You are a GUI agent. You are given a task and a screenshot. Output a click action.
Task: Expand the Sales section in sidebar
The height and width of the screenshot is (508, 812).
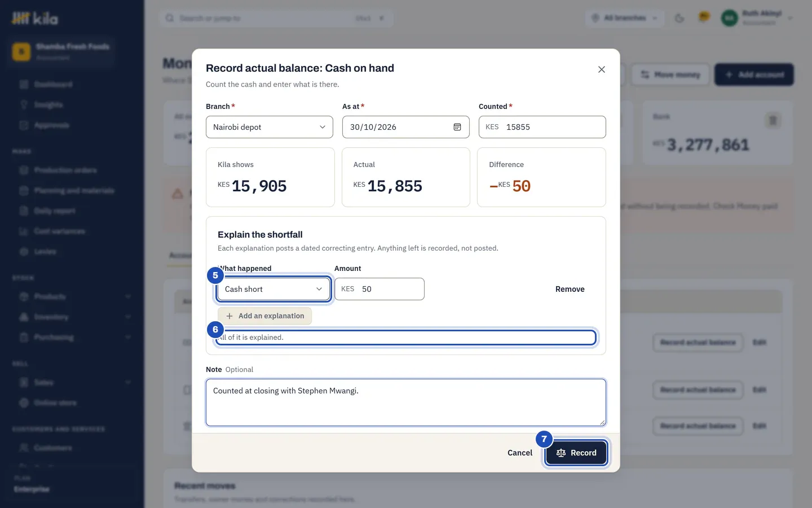[128, 382]
